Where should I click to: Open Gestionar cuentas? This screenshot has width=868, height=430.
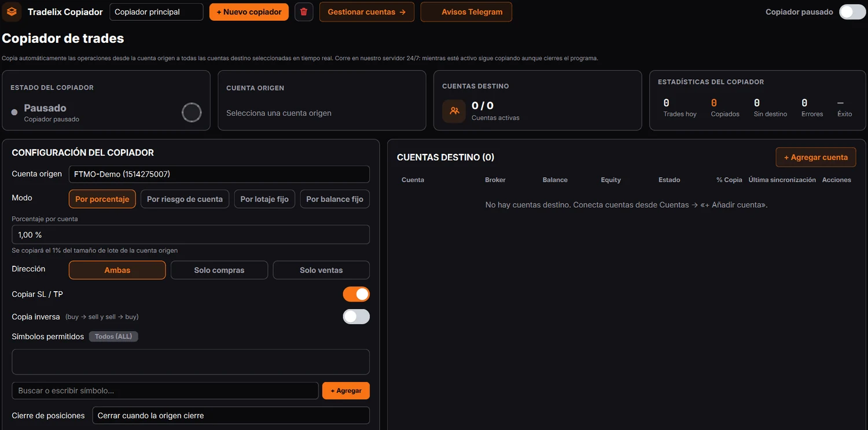[x=367, y=12]
